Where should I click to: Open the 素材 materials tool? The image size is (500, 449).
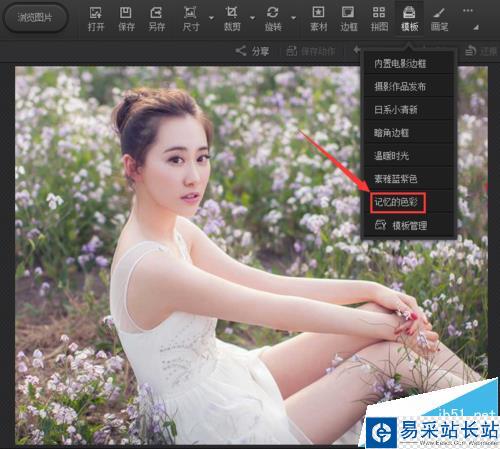tap(318, 19)
